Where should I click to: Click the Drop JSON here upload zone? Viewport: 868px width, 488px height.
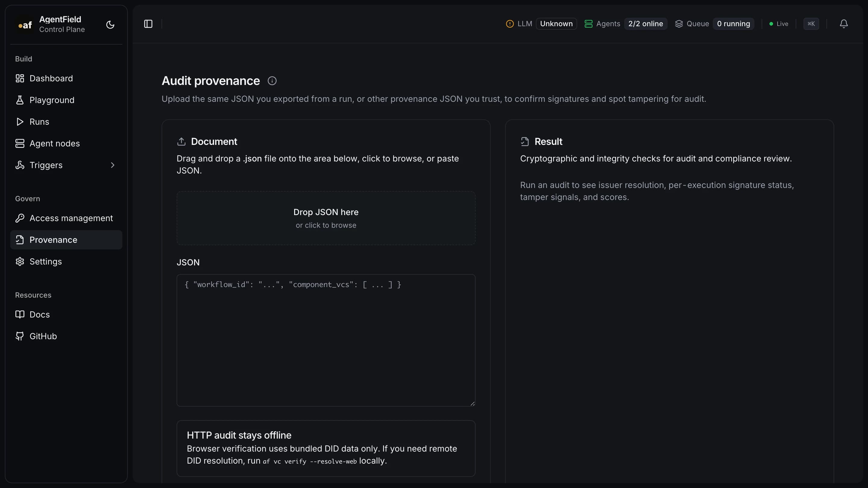[x=326, y=218]
